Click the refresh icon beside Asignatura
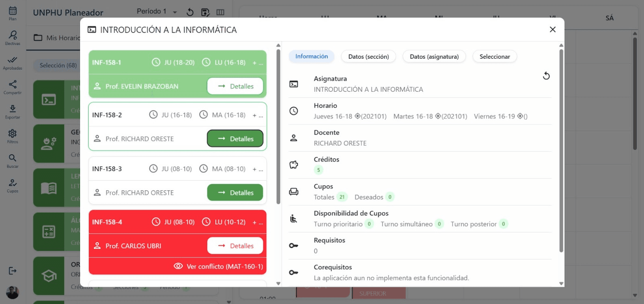The height and width of the screenshot is (304, 644). point(546,76)
